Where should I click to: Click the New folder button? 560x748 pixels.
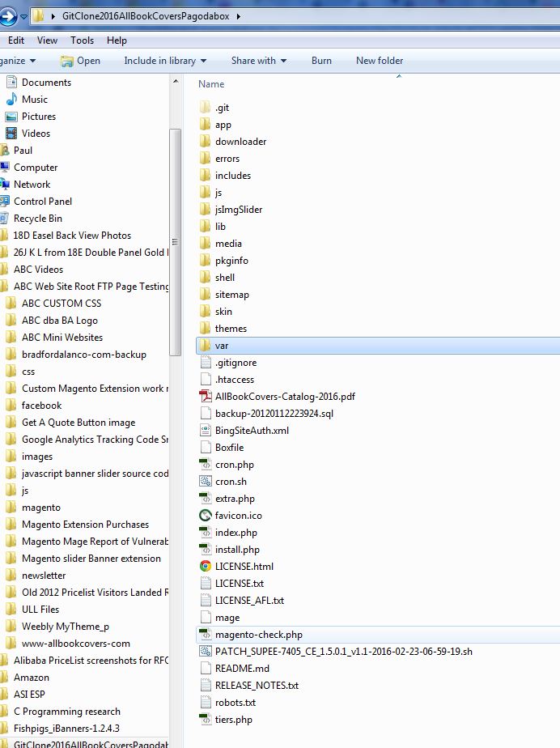point(380,61)
